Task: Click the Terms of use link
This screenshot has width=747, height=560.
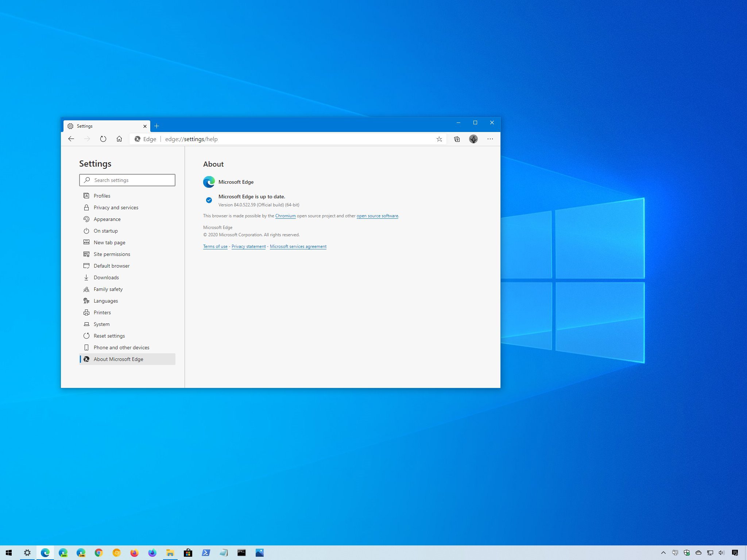Action: pyautogui.click(x=215, y=246)
